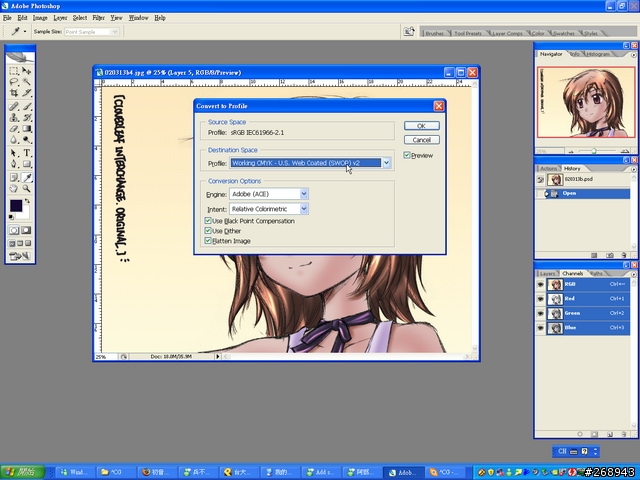The height and width of the screenshot is (480, 640).
Task: Click the Navigator zoom slider
Action: point(594,151)
